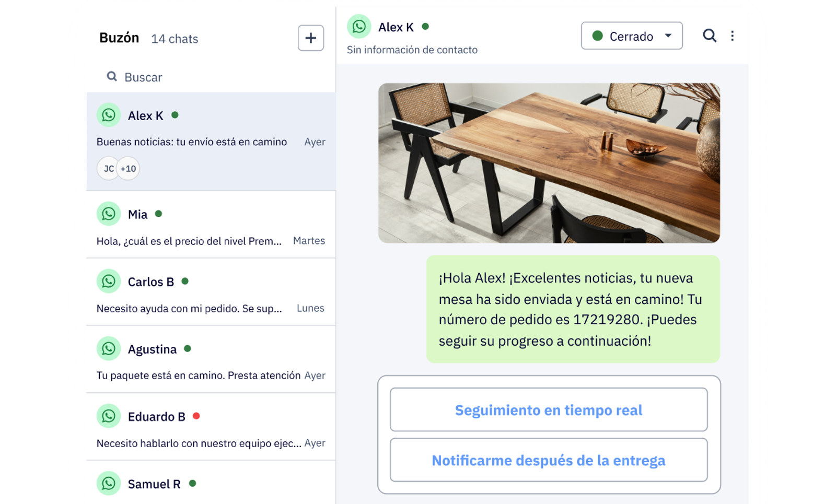This screenshot has width=836, height=504.
Task: Click the WhatsApp icon beside Carlos B
Action: [109, 281]
